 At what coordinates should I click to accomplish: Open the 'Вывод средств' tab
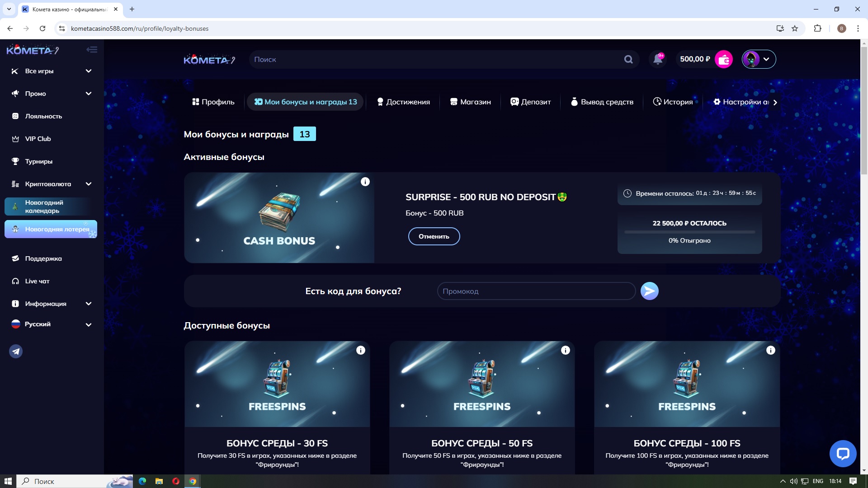tap(602, 102)
